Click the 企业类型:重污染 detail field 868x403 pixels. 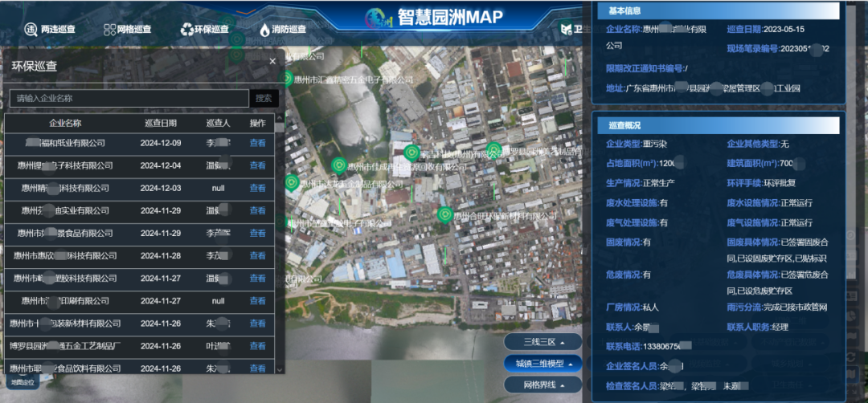(636, 144)
